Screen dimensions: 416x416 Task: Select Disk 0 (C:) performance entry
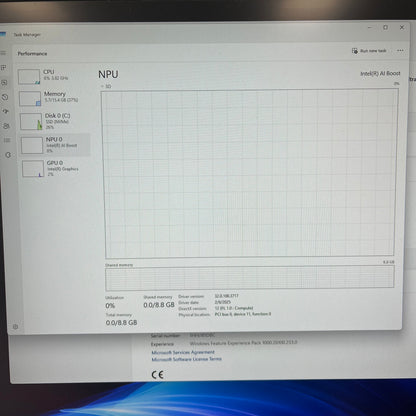click(x=54, y=121)
